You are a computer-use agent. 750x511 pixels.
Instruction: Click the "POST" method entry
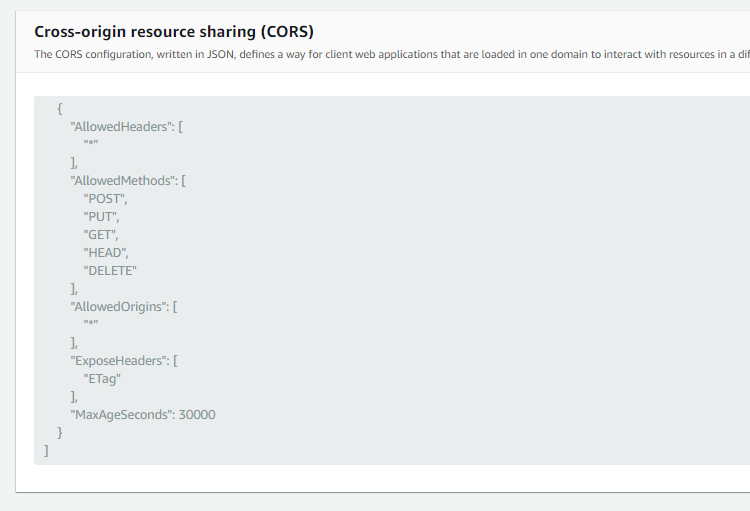coord(105,199)
